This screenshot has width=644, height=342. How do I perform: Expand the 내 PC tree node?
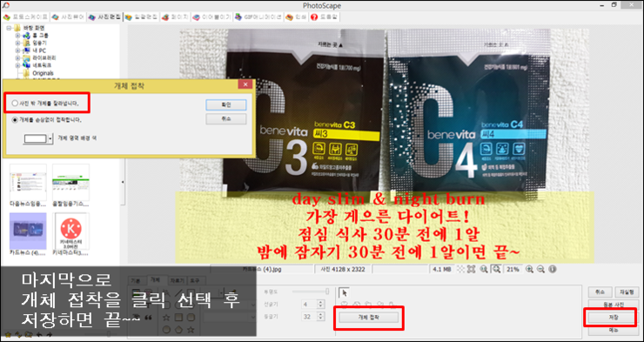coord(17,50)
